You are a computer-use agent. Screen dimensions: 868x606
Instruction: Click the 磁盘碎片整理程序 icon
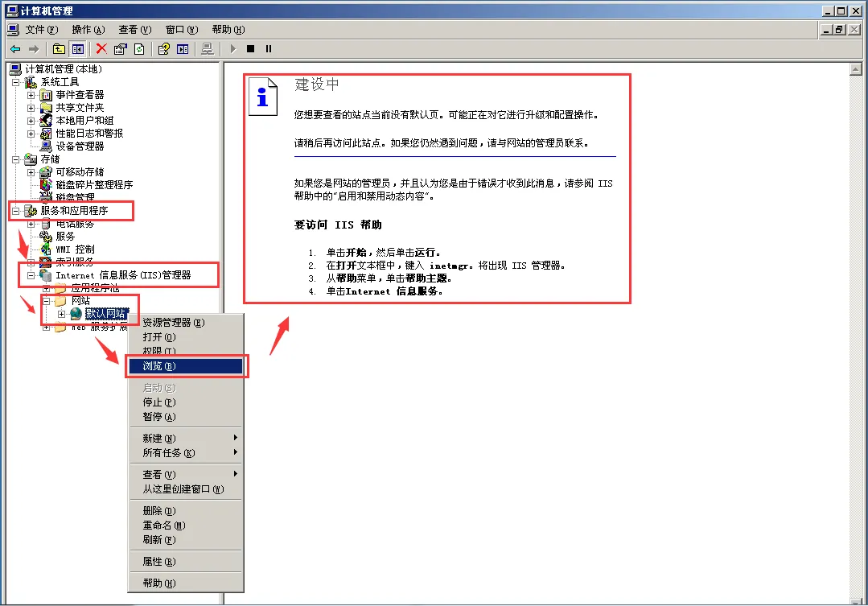[46, 185]
